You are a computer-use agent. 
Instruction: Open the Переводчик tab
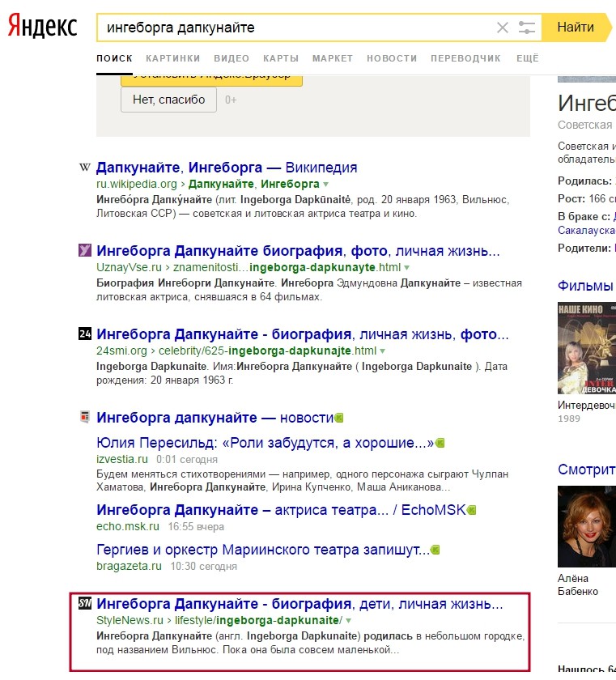point(465,58)
